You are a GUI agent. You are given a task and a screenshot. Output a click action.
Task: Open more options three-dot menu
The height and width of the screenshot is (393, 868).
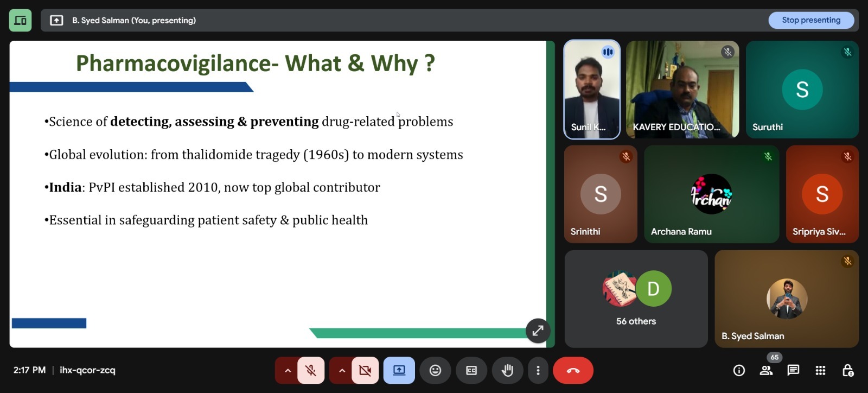point(538,370)
